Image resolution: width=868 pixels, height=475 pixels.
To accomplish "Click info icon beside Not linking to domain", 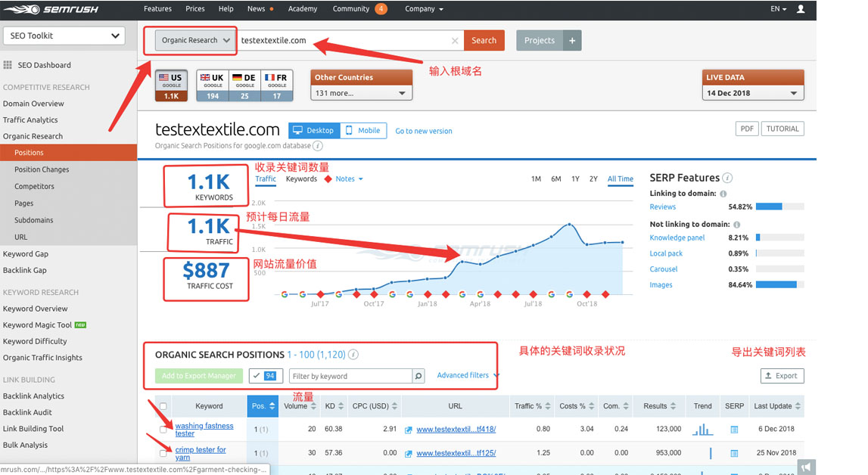I will (737, 225).
